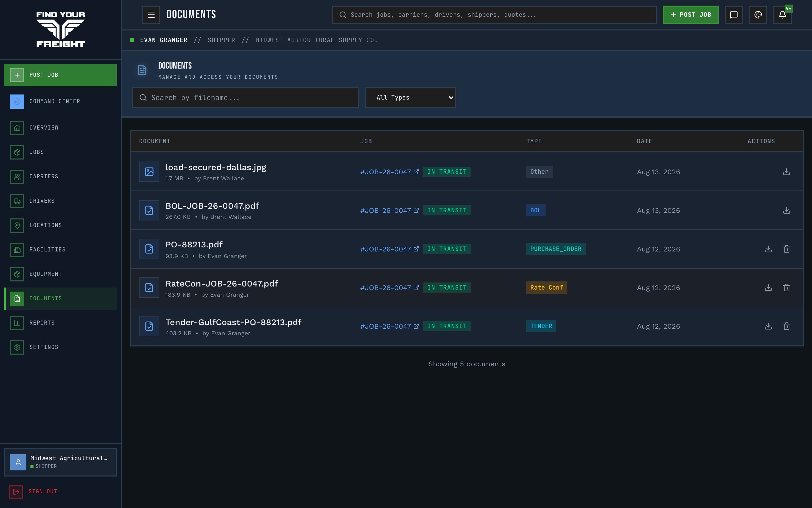The width and height of the screenshot is (812, 508).
Task: Delete PO-88213.pdf with trash icon
Action: click(x=787, y=249)
